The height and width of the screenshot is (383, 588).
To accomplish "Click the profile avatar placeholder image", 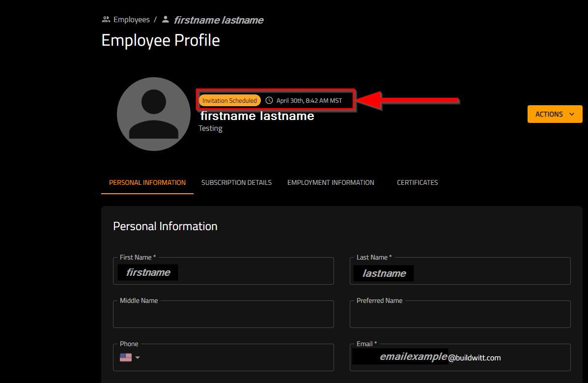I will point(154,114).
